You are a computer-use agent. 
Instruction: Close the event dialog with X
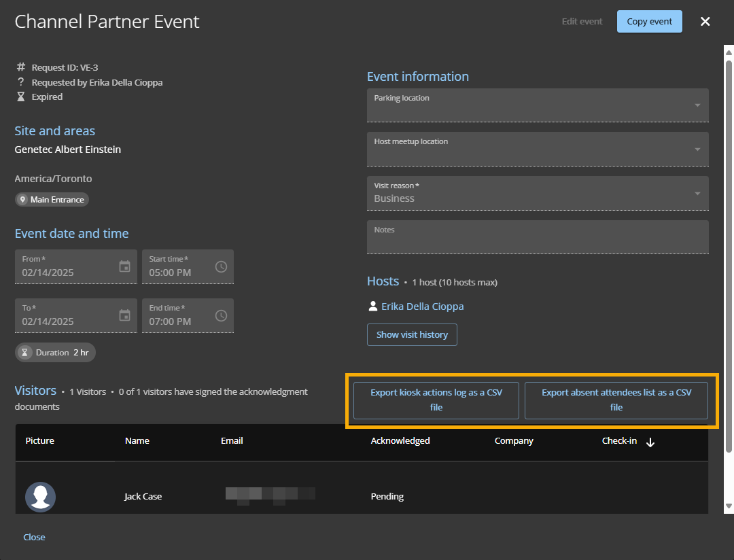(705, 22)
